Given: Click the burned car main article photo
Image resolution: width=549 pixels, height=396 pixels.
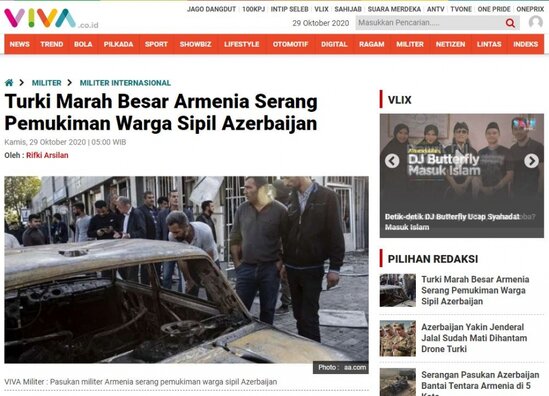Looking at the screenshot, I should (x=186, y=270).
